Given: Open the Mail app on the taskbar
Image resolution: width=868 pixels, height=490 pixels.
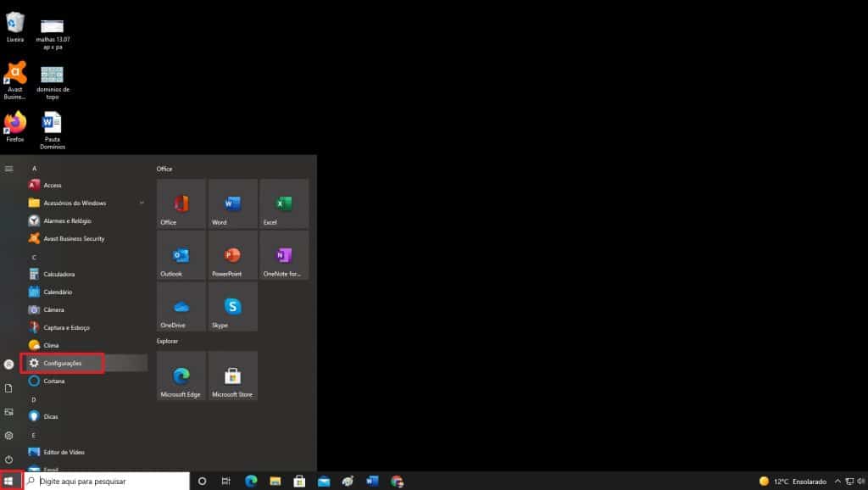Looking at the screenshot, I should [x=324, y=482].
